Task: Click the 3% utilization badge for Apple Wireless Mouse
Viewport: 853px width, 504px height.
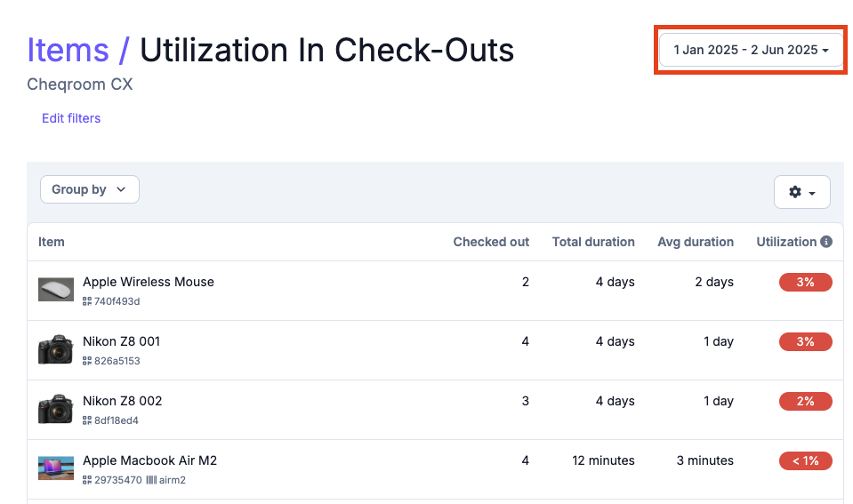Action: click(x=805, y=282)
